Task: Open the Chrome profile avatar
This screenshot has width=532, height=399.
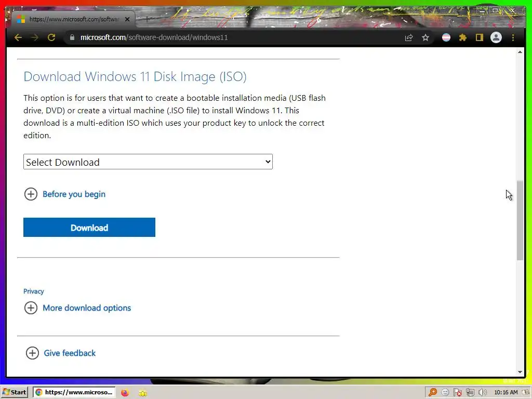Action: point(496,37)
